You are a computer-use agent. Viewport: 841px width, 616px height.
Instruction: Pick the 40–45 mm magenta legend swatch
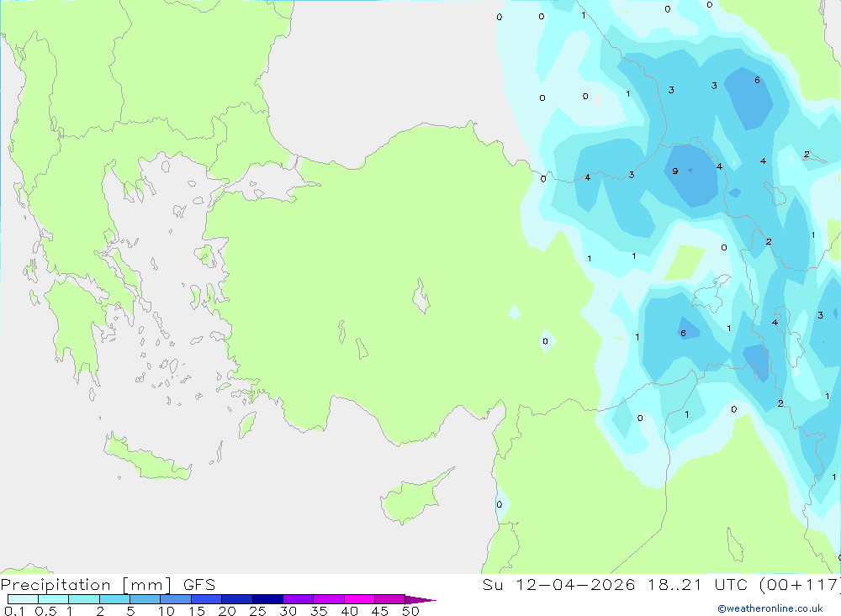pyautogui.click(x=359, y=599)
